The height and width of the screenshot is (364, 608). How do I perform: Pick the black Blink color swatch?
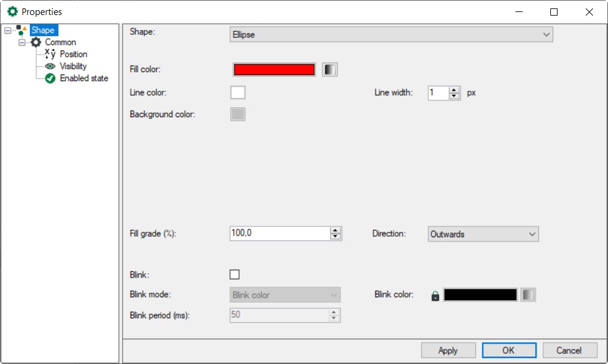coord(481,294)
